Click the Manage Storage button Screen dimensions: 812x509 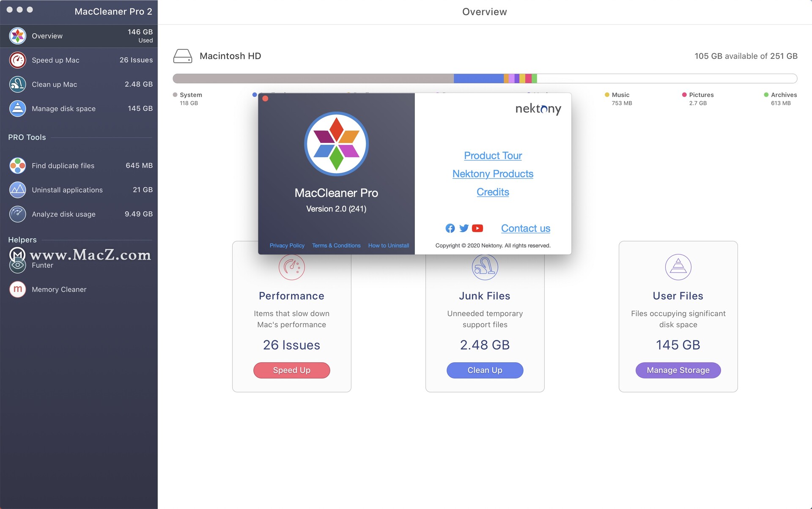(x=678, y=370)
